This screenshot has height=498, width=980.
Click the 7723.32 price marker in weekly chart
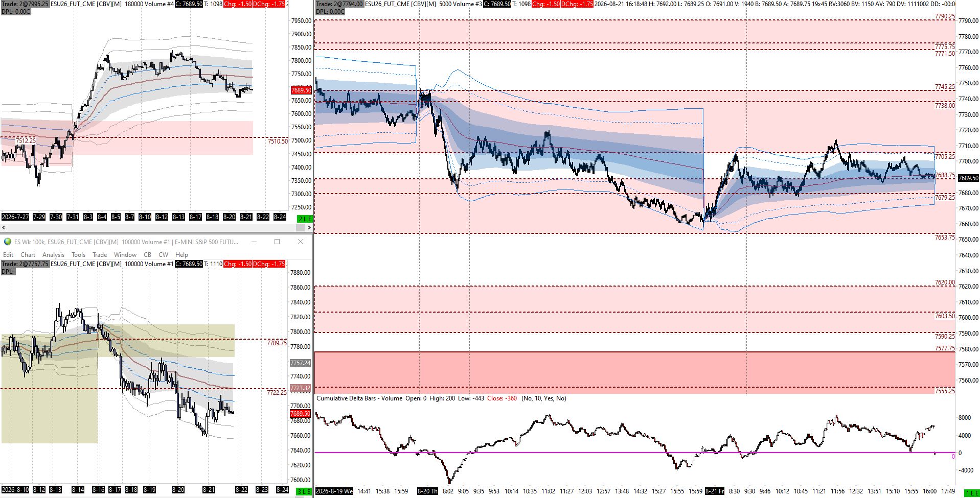pos(300,388)
